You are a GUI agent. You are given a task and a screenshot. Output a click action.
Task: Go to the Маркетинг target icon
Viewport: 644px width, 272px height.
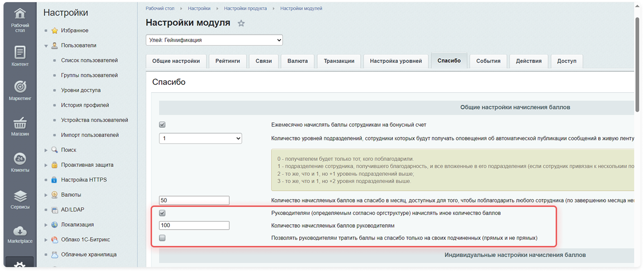(20, 87)
